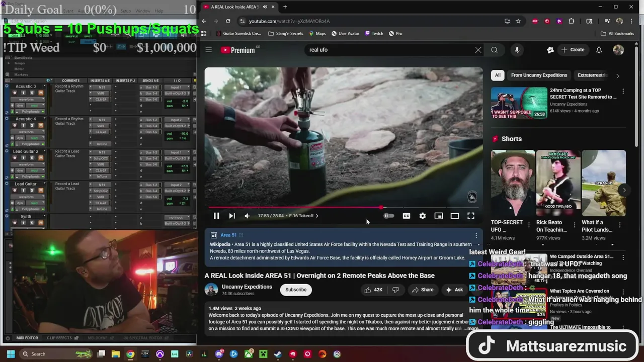Screen dimensions: 644x362
Task: Open the TOP-SECRET UFO short
Action: coord(513,183)
